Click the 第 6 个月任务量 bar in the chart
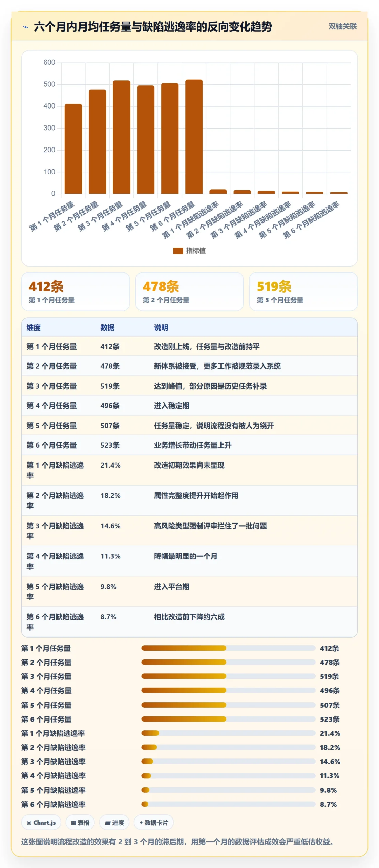 pos(194,137)
